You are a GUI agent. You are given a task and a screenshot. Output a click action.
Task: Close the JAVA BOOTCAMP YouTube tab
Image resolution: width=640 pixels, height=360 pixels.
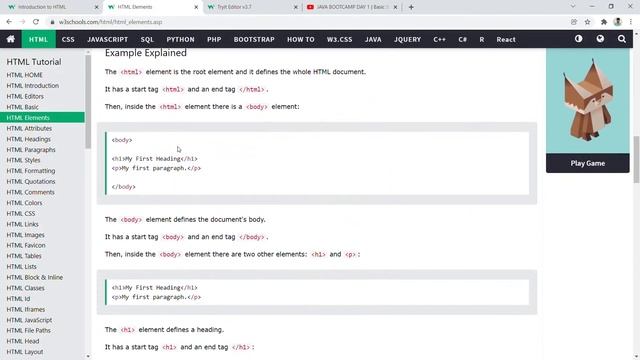395,7
